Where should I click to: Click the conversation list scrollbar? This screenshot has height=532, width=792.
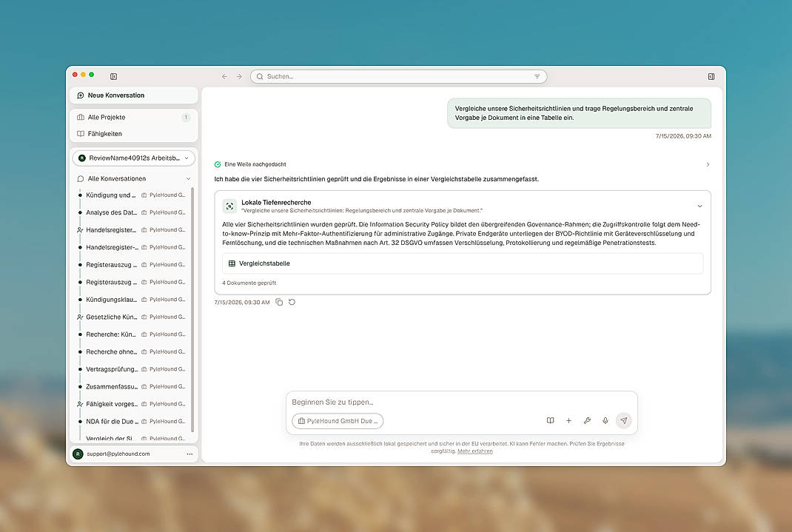(193, 310)
